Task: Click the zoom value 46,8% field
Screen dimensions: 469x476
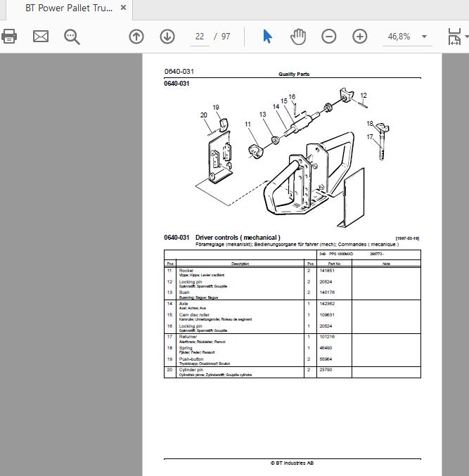Action: [399, 37]
